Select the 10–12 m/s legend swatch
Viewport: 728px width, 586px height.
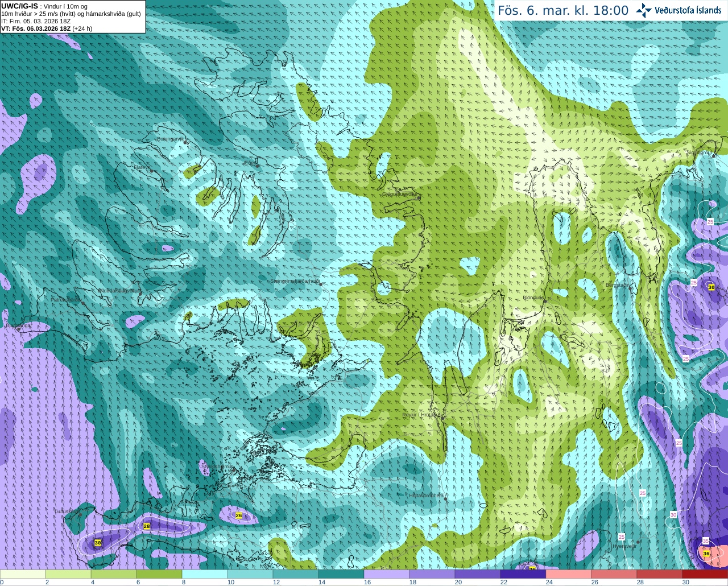pyautogui.click(x=250, y=574)
